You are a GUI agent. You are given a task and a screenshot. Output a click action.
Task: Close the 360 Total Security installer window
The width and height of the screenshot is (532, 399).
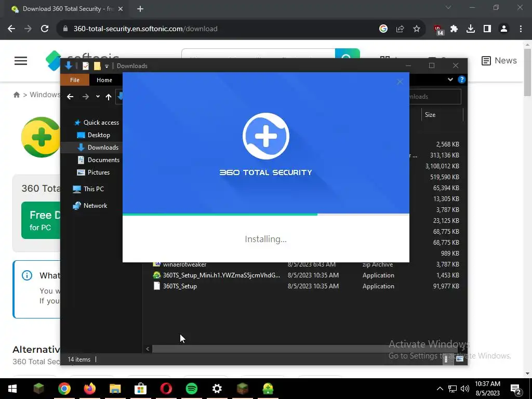400,82
